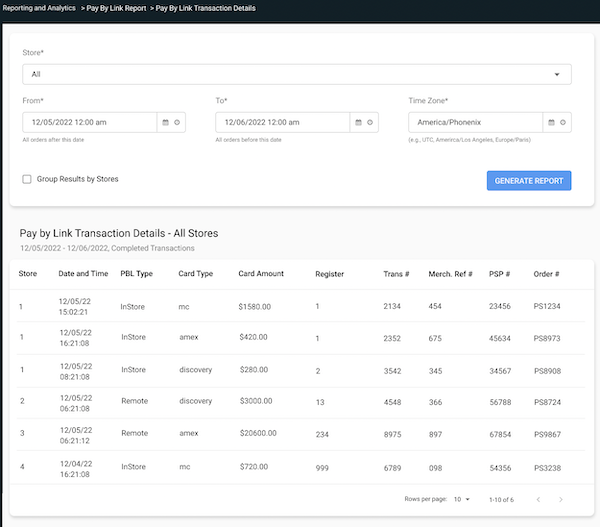The width and height of the screenshot is (600, 527).
Task: Click transaction number 2352
Action: pos(392,338)
